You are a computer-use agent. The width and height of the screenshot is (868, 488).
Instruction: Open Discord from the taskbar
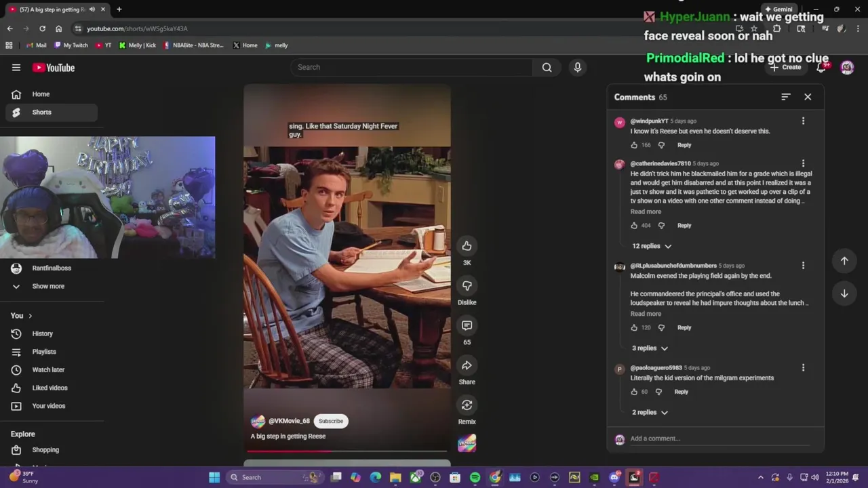pyautogui.click(x=614, y=477)
